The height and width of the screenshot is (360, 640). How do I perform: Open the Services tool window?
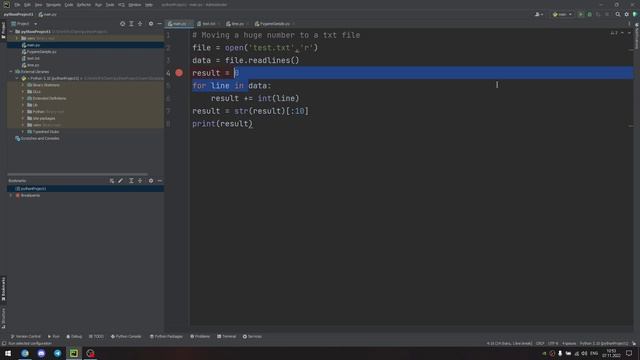pyautogui.click(x=252, y=336)
